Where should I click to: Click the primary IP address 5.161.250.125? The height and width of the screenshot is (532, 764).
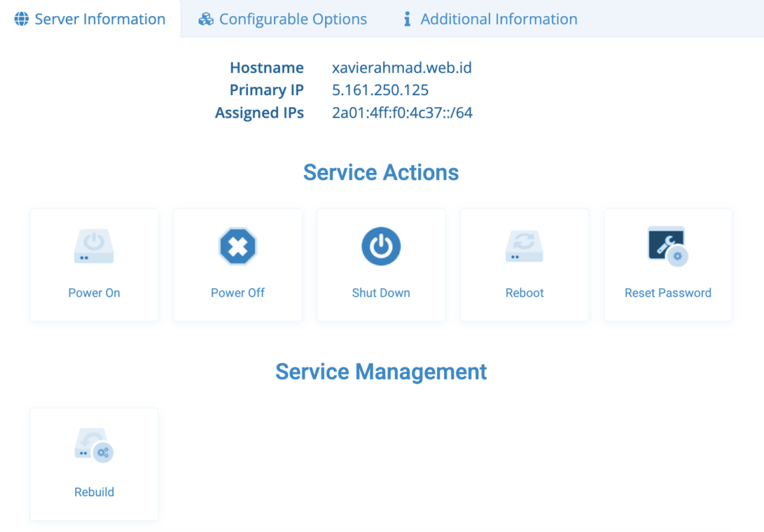(x=380, y=90)
